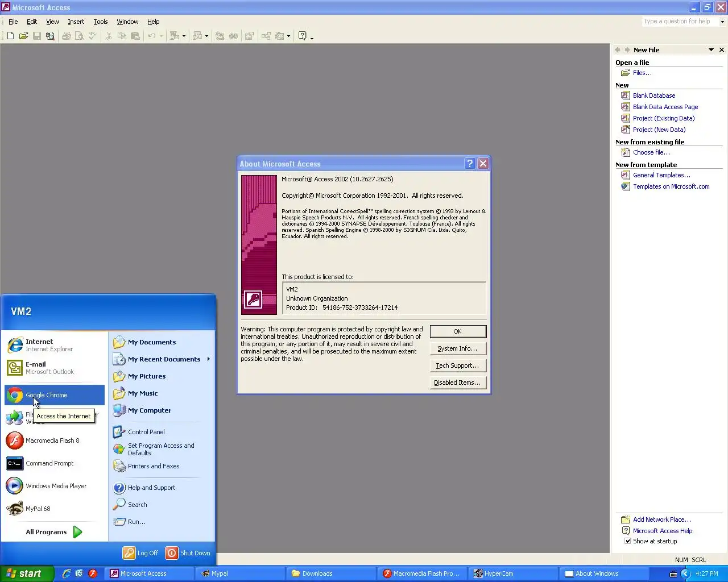
Task: Click the Copy toolbar icon
Action: click(x=122, y=36)
